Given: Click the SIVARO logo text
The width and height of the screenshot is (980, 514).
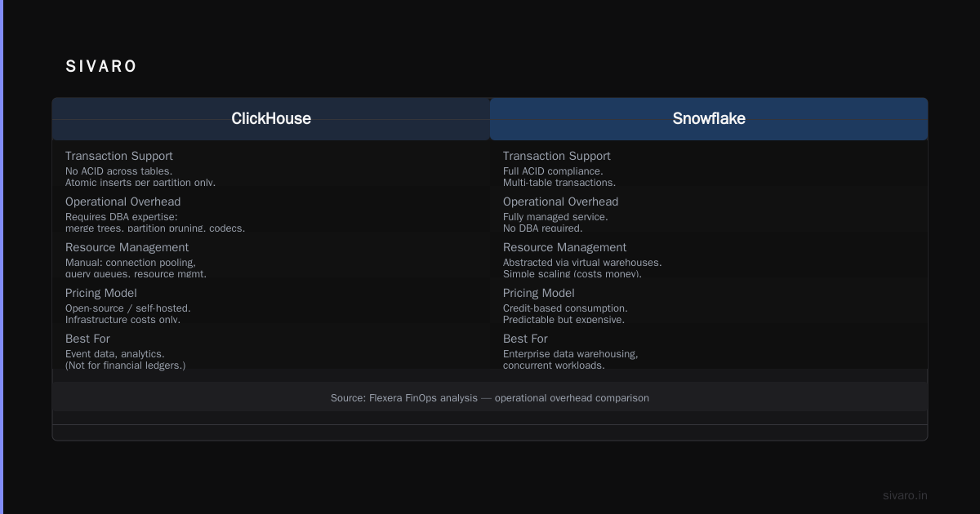Looking at the screenshot, I should click(101, 67).
